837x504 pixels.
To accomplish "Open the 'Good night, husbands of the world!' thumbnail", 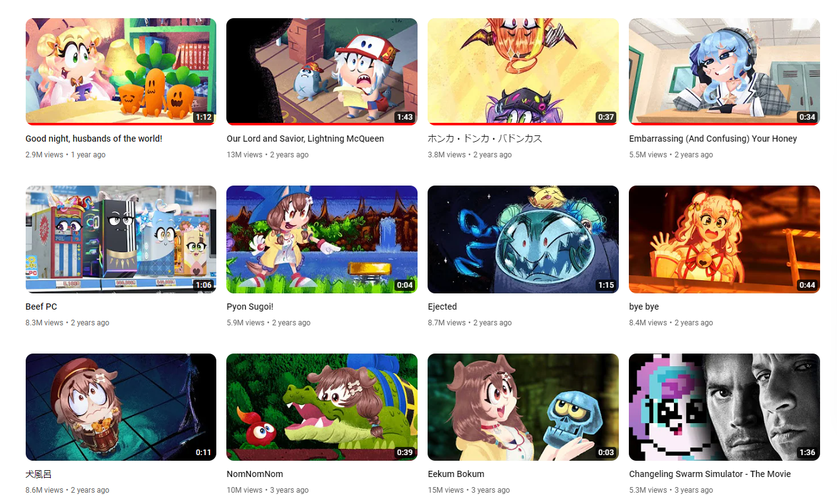I will [x=121, y=71].
